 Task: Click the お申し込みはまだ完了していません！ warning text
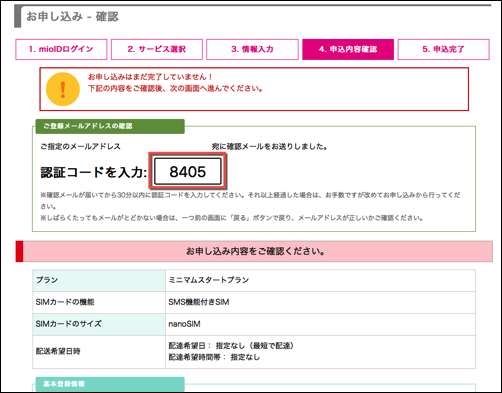(x=150, y=77)
